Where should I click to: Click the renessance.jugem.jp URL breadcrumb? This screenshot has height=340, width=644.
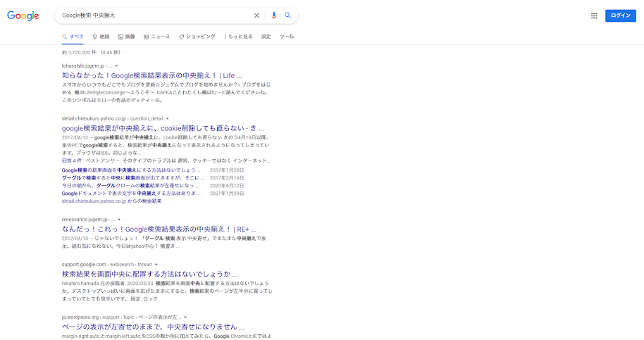88,220
